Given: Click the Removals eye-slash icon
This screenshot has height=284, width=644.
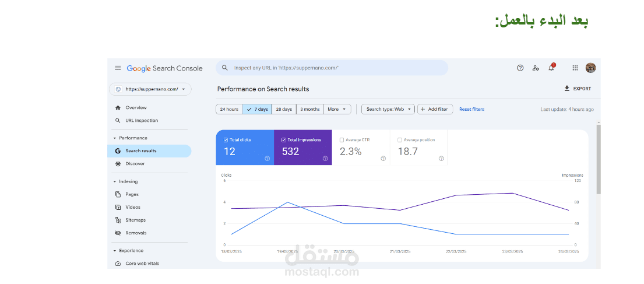Looking at the screenshot, I should click(x=118, y=233).
